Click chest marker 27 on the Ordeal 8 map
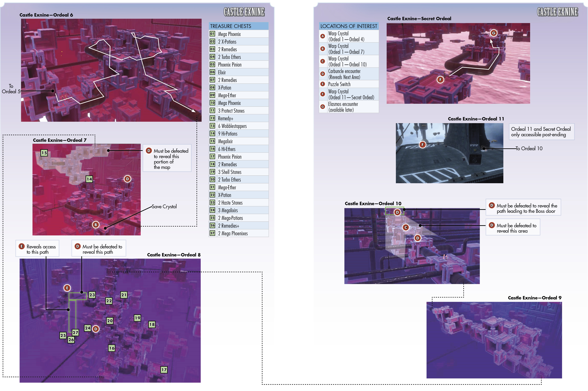Viewport: 588px width, 391px height. (75, 332)
